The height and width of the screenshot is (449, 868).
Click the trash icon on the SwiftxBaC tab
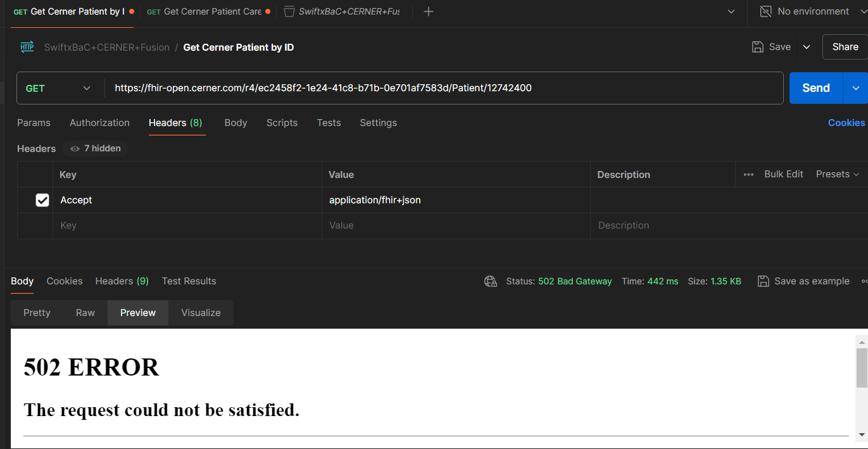(289, 11)
